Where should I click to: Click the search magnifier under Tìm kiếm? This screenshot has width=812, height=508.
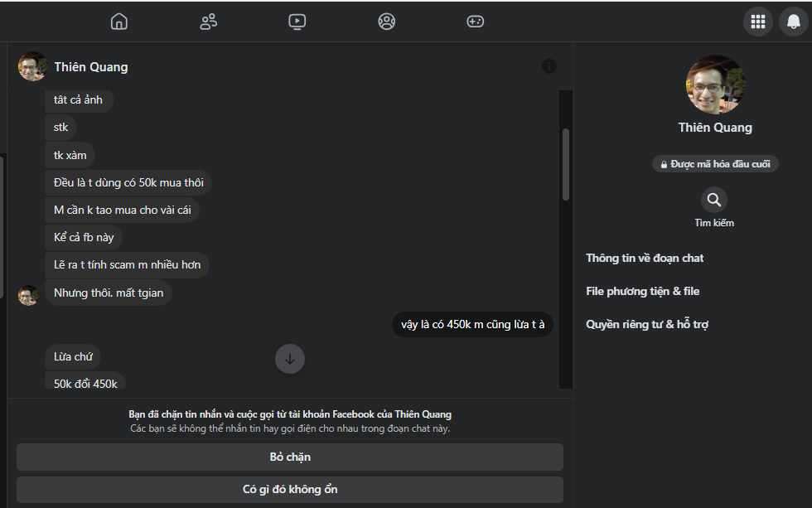713,200
